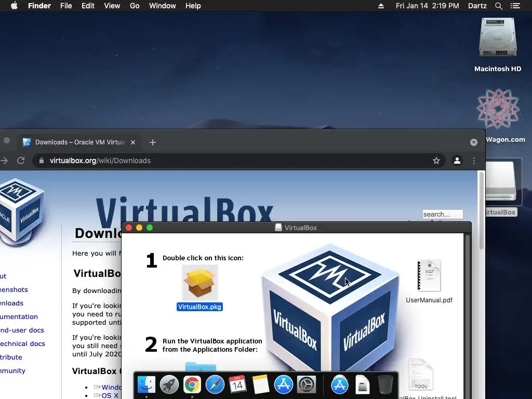Bookmark this page with the star icon in Chrome
This screenshot has height=399, width=532.
coord(436,161)
